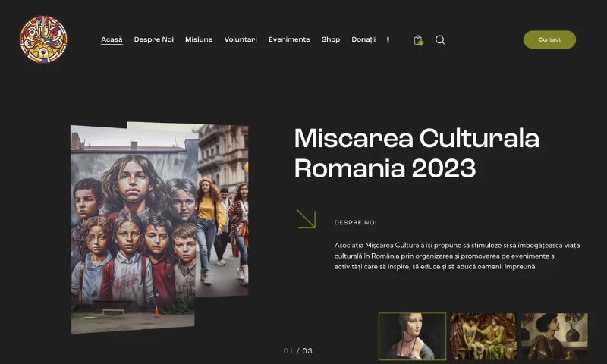
Task: Click the DESPRE NOI section label
Action: pyautogui.click(x=356, y=223)
